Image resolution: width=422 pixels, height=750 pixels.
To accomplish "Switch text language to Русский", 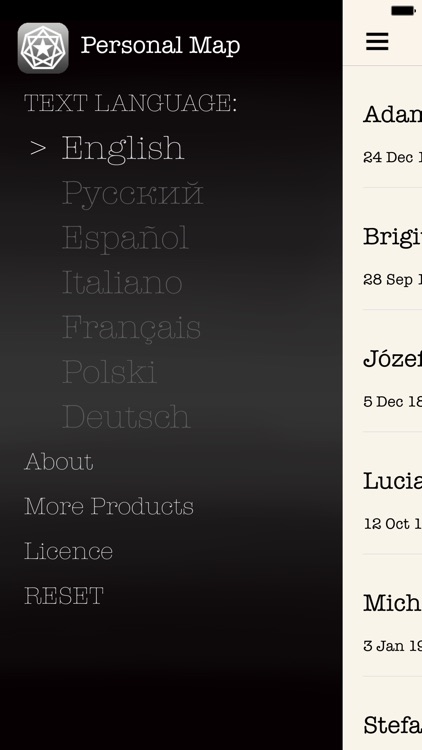I will pos(133,193).
